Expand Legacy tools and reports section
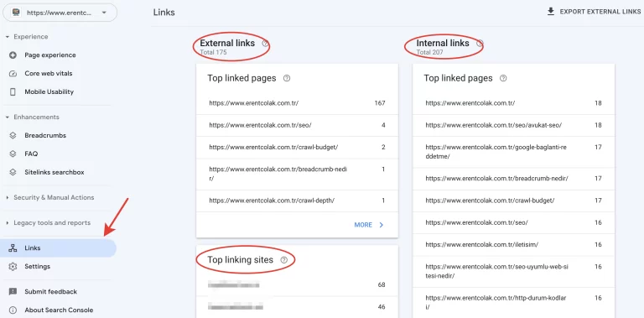 tap(49, 222)
